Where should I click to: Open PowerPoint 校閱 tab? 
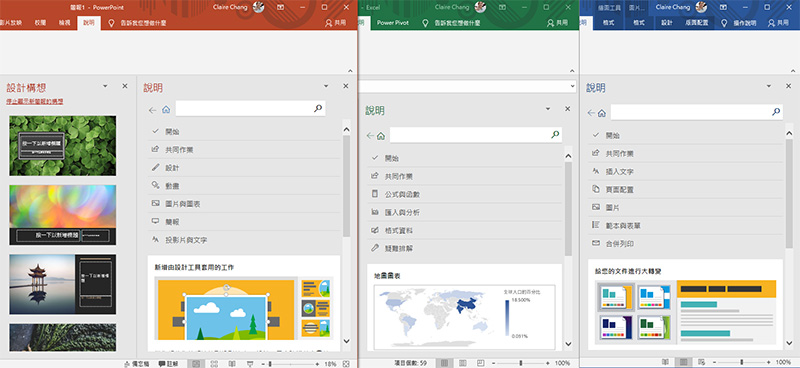pyautogui.click(x=40, y=23)
